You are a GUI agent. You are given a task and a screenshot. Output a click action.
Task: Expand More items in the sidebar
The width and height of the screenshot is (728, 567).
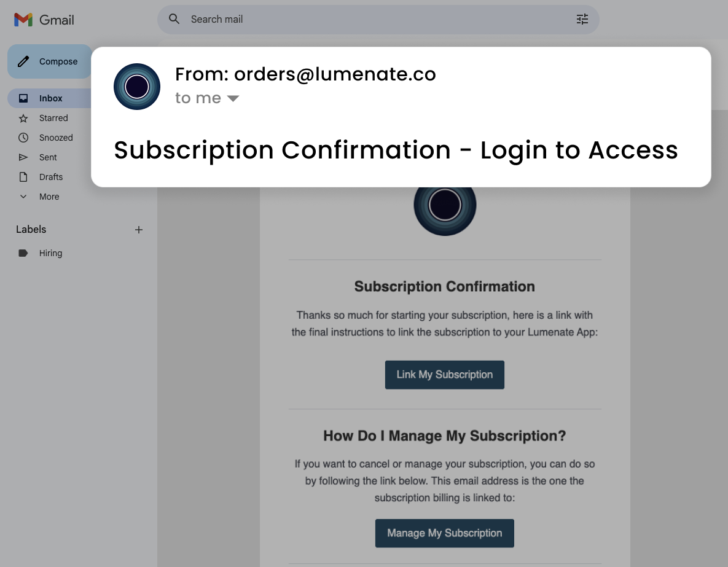[x=41, y=197]
